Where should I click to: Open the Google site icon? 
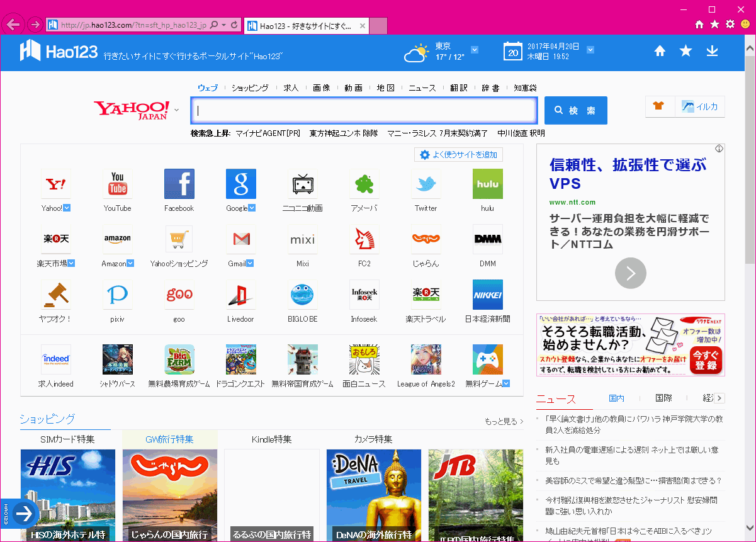pyautogui.click(x=241, y=184)
